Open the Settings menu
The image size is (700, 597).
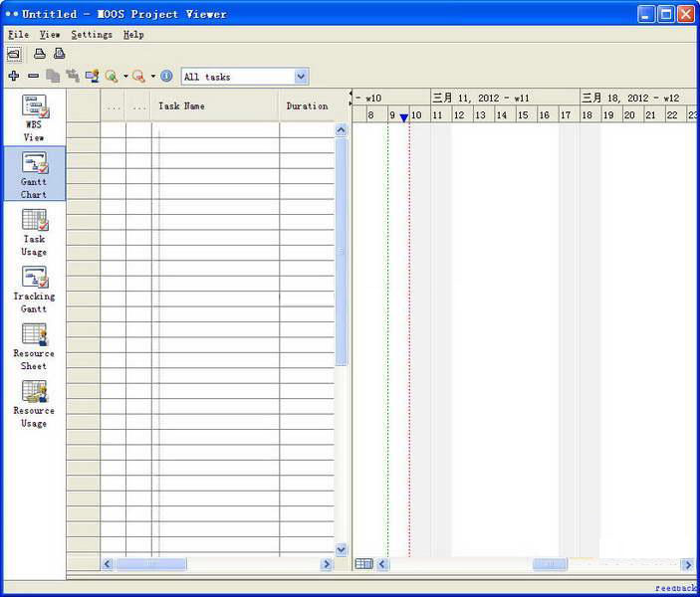click(92, 35)
